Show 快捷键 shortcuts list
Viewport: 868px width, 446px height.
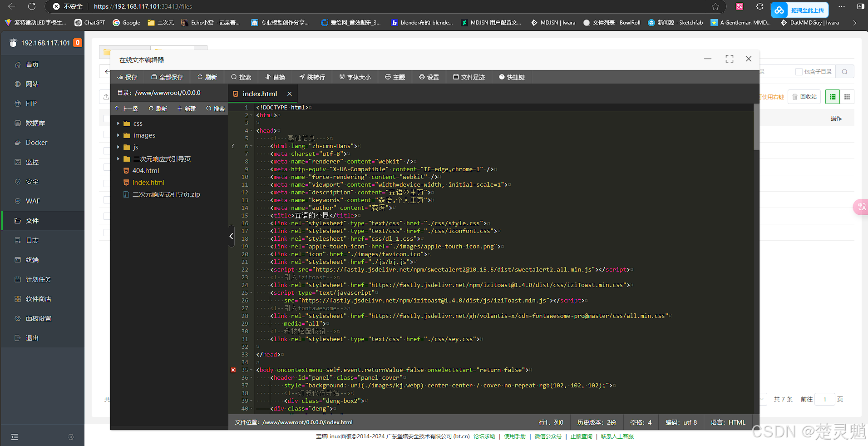point(512,77)
